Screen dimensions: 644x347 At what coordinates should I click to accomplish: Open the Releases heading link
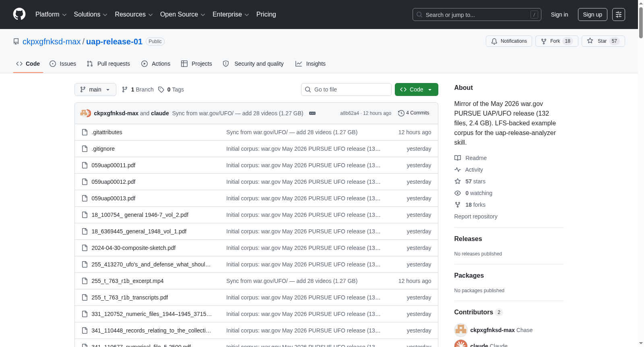(468, 239)
